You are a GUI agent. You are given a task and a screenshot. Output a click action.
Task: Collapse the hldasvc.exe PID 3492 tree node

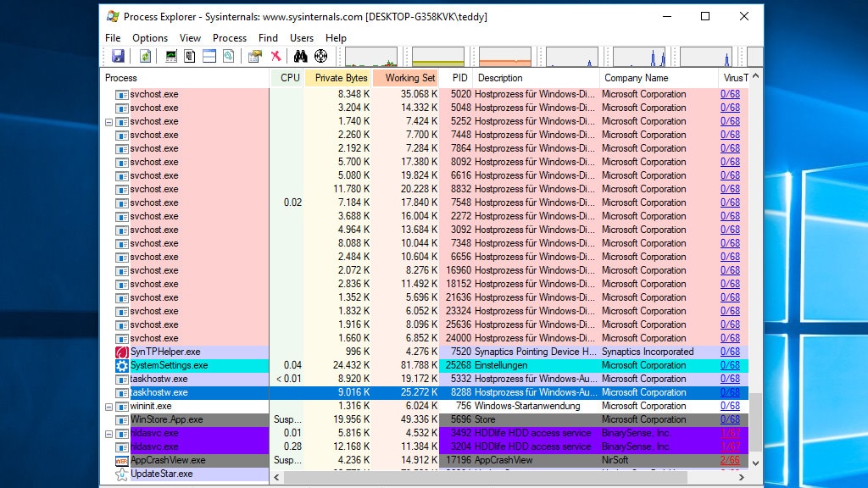[109, 433]
